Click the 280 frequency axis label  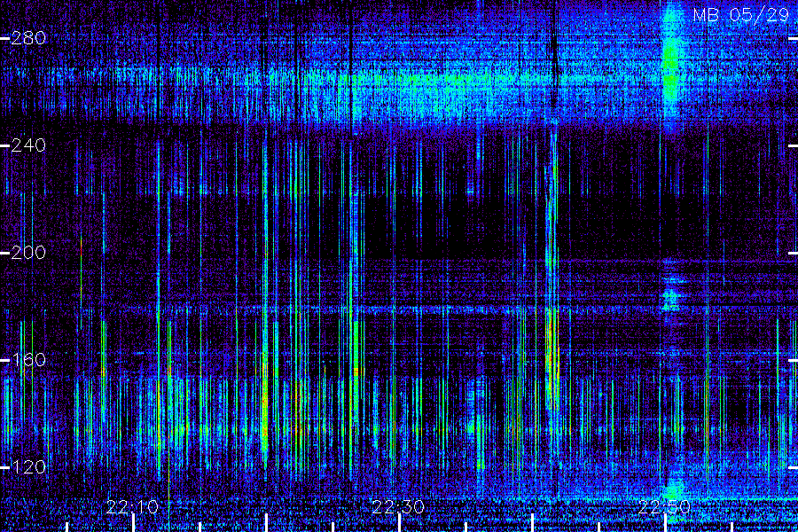(28, 38)
